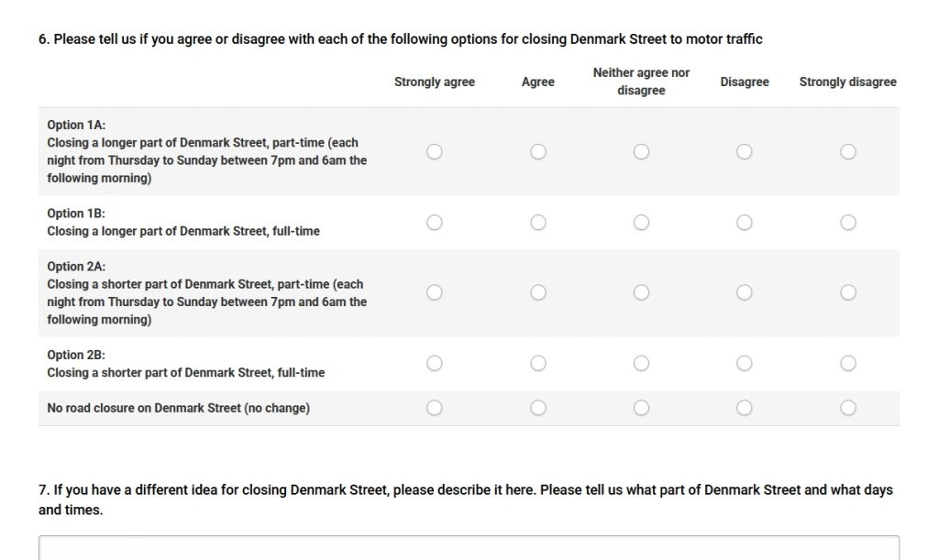939x560 pixels.
Task: Select Agree for Option 1A
Action: pos(538,151)
